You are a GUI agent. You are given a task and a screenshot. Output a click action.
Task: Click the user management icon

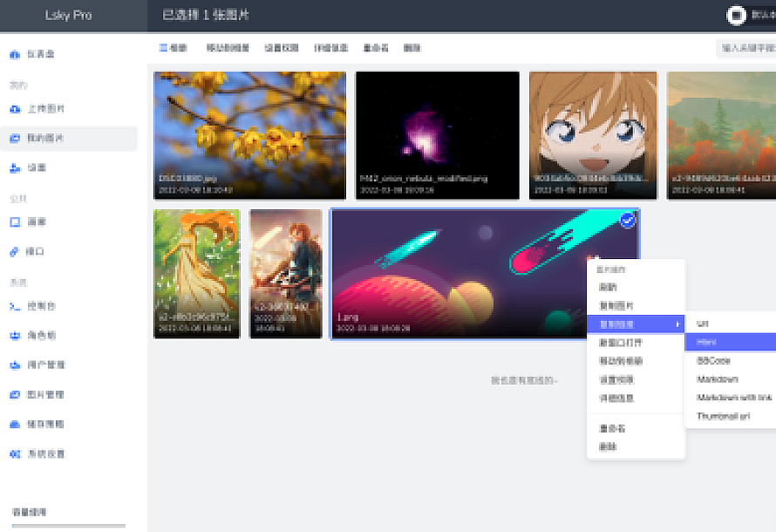click(15, 365)
